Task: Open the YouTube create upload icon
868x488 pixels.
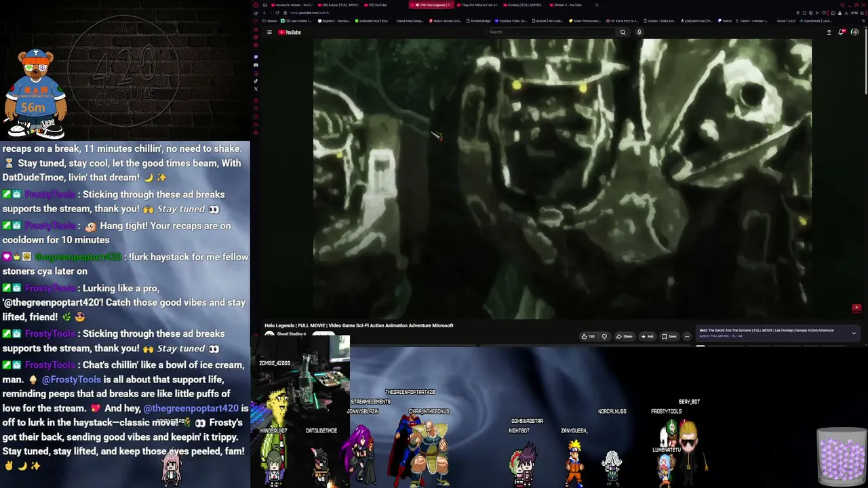Action: [829, 32]
